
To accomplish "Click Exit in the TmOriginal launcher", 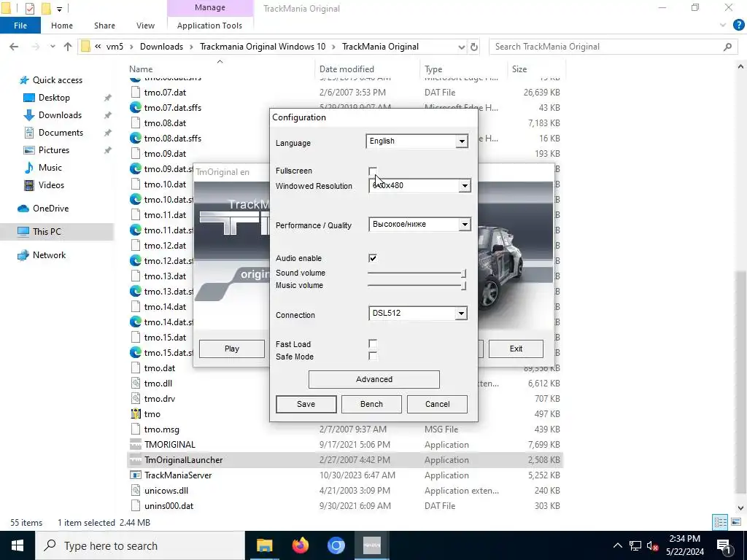I will pos(516,349).
